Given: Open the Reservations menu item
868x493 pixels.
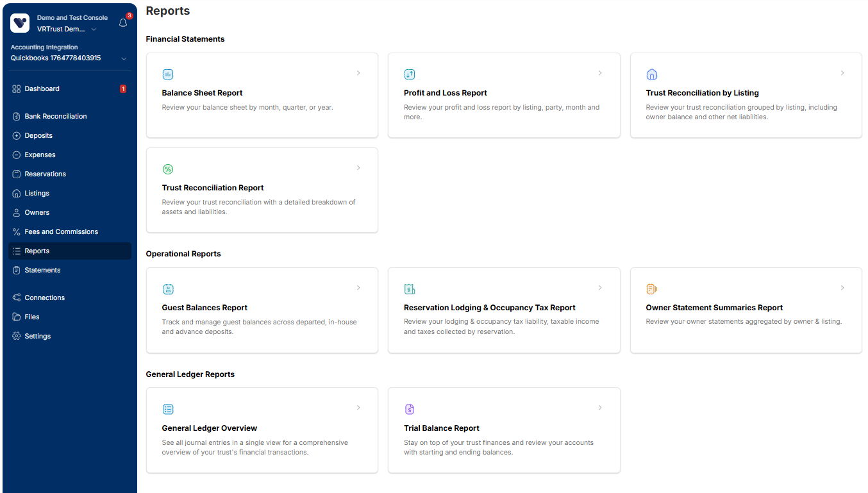Looking at the screenshot, I should coord(70,174).
